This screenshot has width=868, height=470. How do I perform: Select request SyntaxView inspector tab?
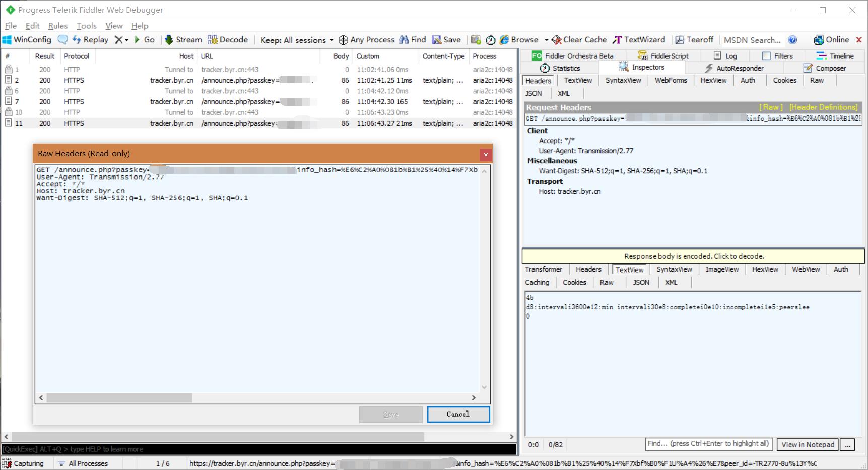[623, 80]
